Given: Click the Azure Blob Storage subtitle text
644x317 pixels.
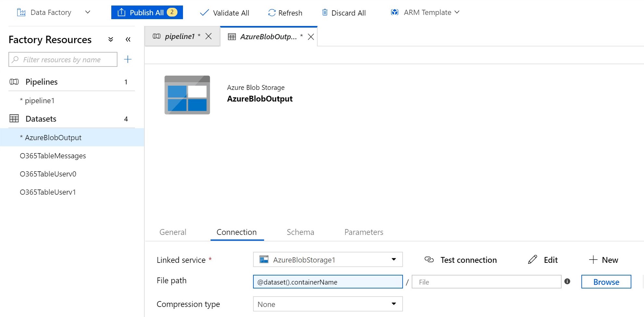Looking at the screenshot, I should (x=256, y=87).
